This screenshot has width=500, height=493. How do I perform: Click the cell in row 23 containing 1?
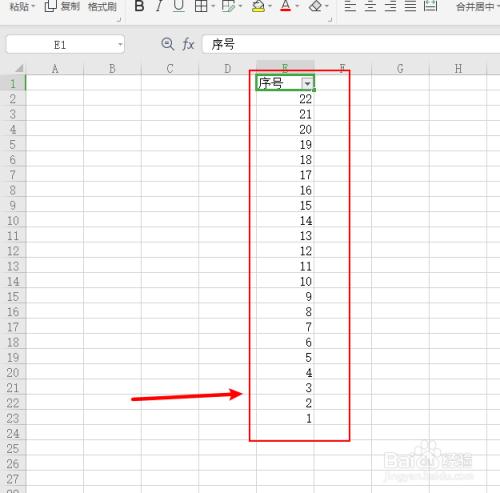pos(285,418)
